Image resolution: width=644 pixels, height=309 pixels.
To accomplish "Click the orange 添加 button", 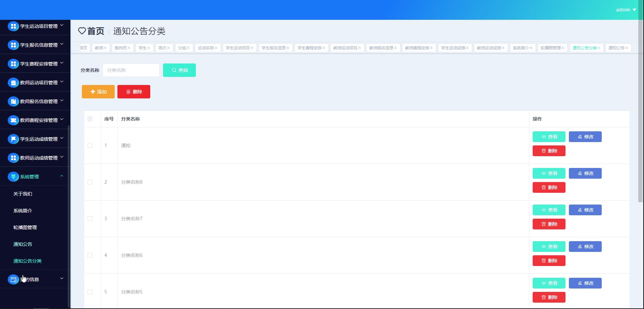I will point(98,92).
